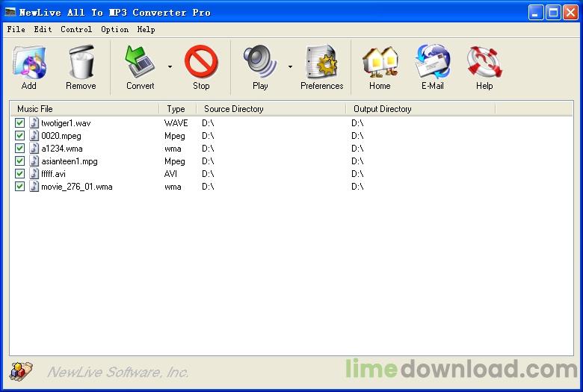Uncheck the twotiger1.wav checkbox
Image resolution: width=583 pixels, height=392 pixels.
pos(19,122)
